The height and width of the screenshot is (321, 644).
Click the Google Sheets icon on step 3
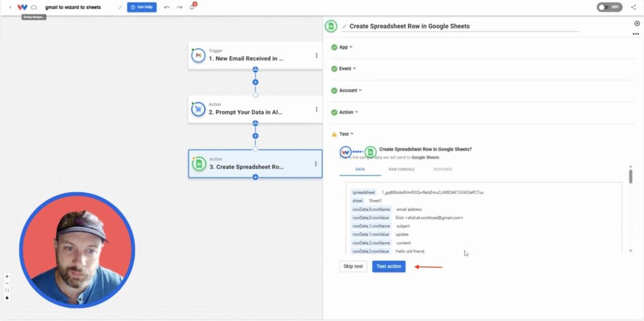click(x=199, y=164)
